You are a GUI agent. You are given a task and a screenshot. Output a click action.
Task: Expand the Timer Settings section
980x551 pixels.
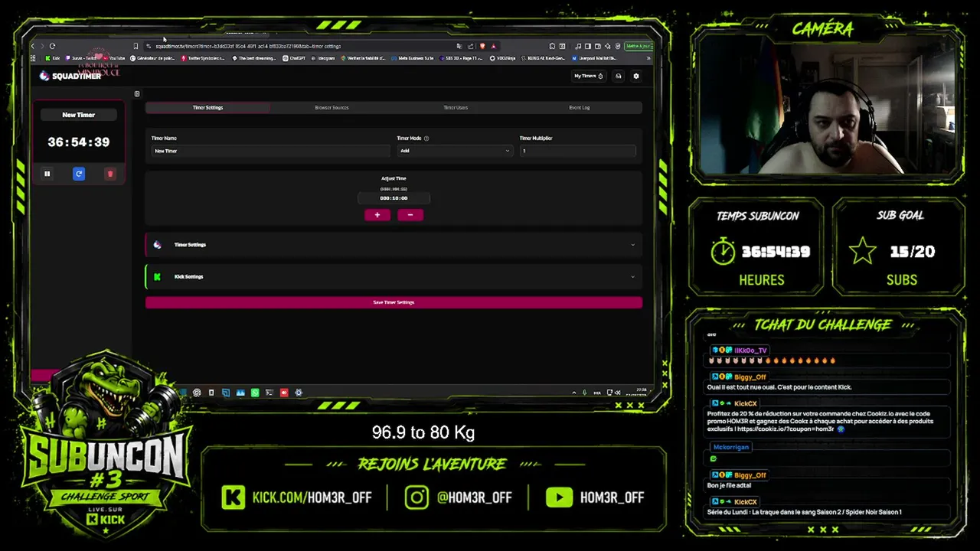394,245
